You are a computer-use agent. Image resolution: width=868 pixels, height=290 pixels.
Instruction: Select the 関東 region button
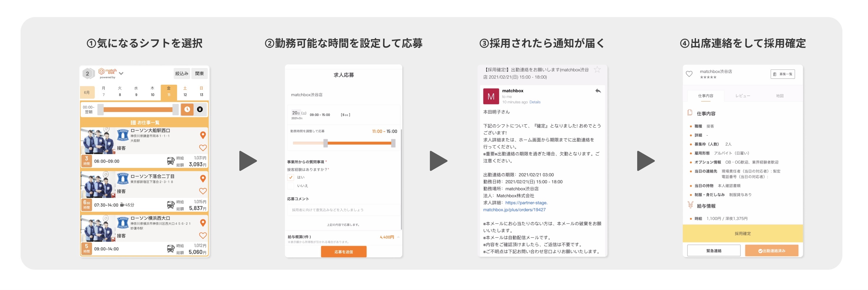tap(199, 74)
